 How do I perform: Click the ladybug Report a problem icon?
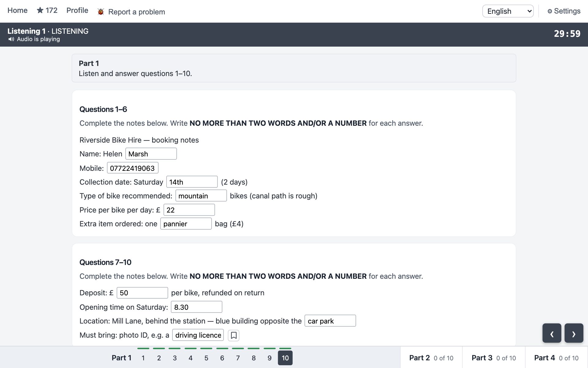click(x=101, y=12)
